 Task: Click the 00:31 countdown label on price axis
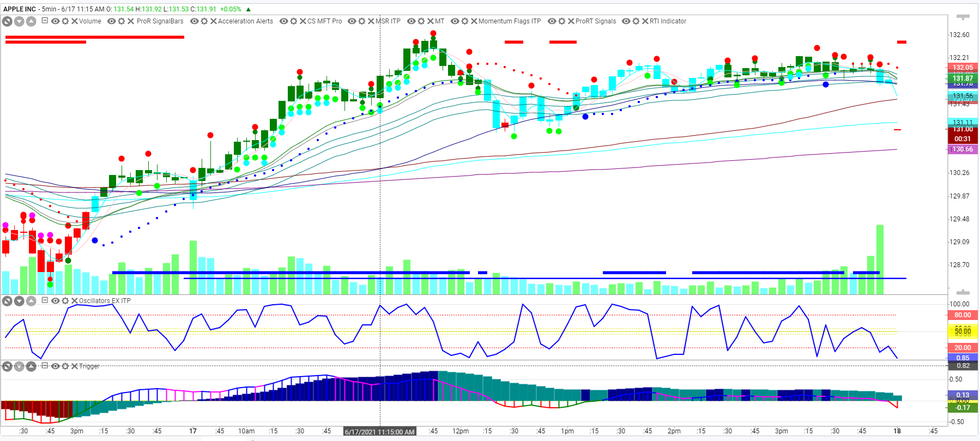pos(963,139)
